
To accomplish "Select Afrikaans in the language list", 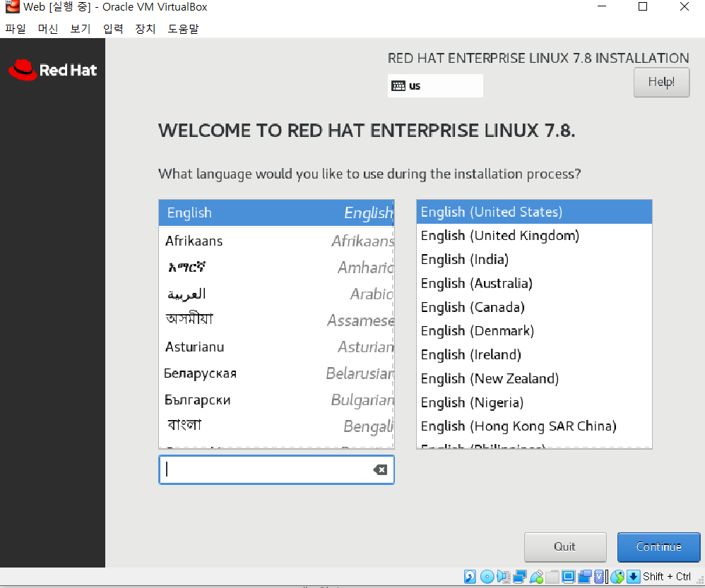I will [276, 241].
